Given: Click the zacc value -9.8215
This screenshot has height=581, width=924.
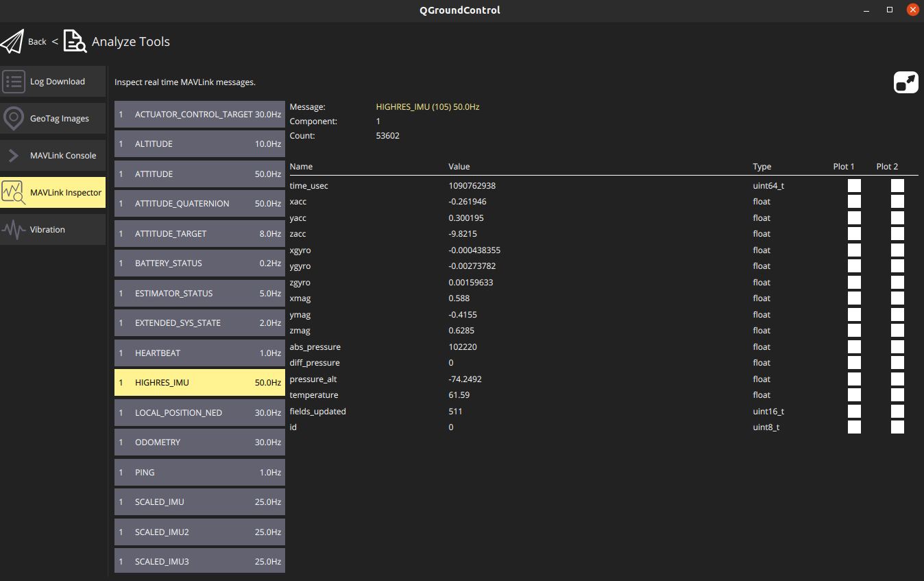Looking at the screenshot, I should [x=463, y=234].
